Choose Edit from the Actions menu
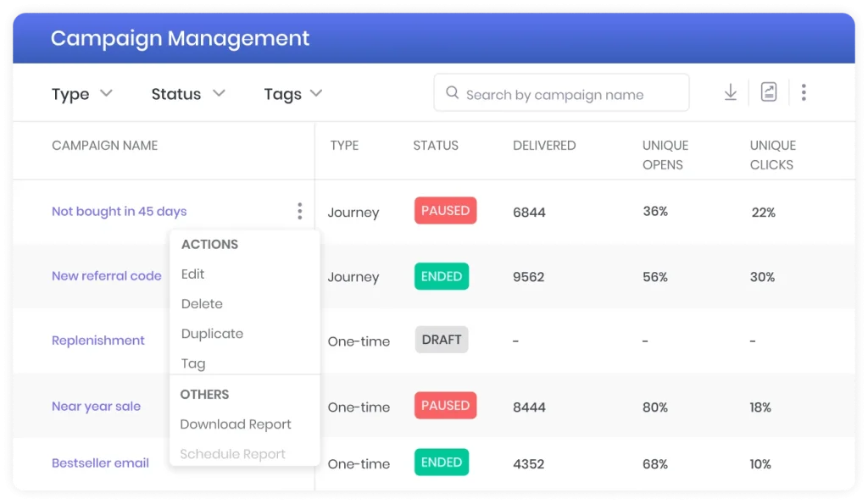The image size is (868, 504). 192,274
